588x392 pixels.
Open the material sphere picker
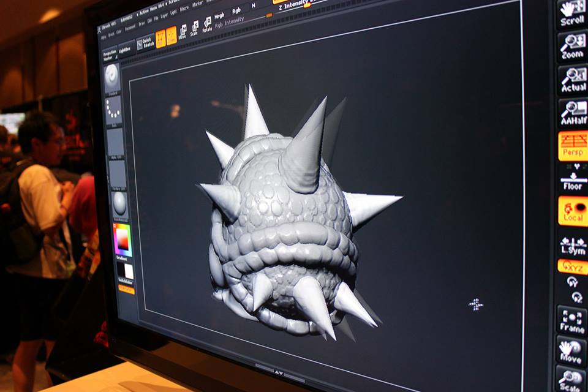pyautogui.click(x=119, y=206)
